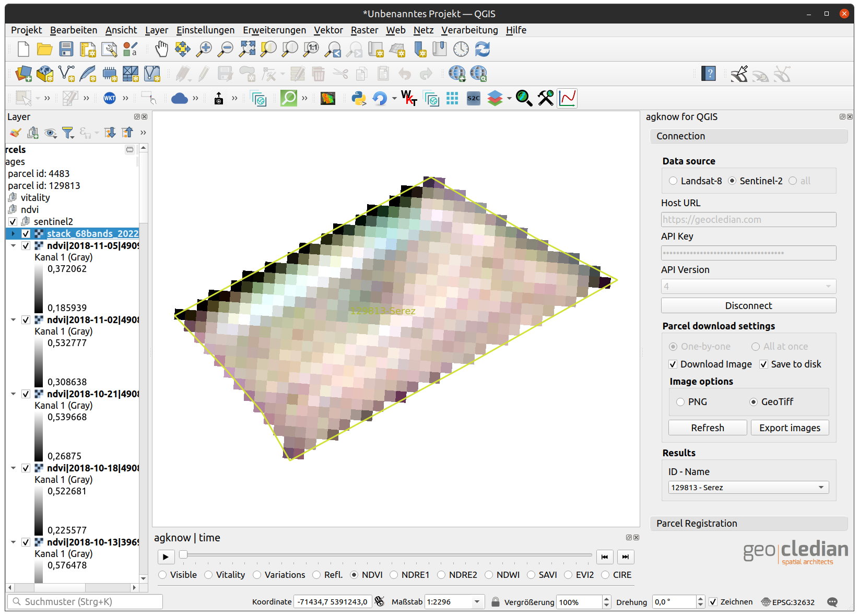Click the Export images button
The height and width of the screenshot is (616, 859).
[790, 428]
